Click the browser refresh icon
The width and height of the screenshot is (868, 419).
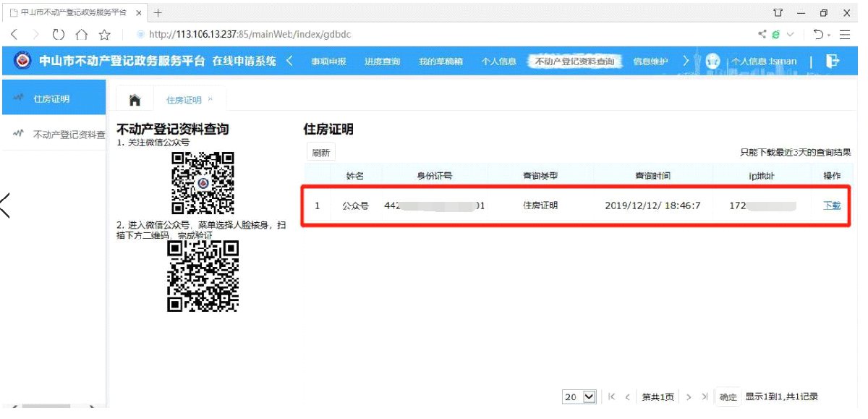point(59,35)
